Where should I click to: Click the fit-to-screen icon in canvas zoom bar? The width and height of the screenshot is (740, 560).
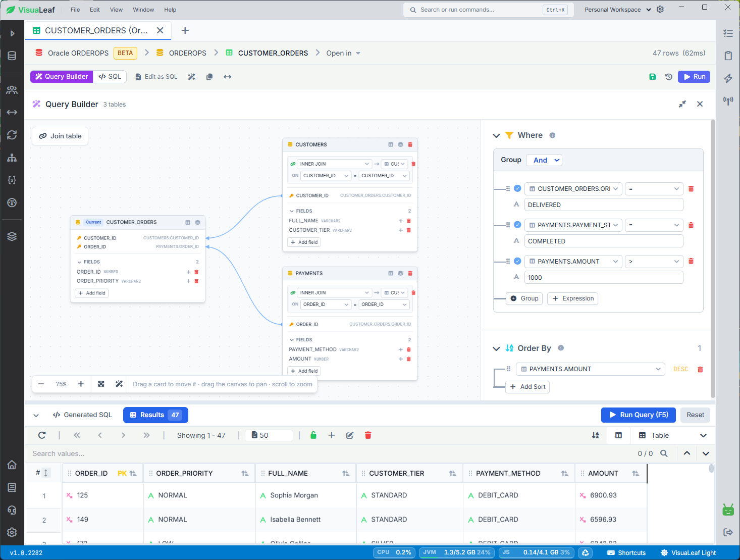(101, 384)
